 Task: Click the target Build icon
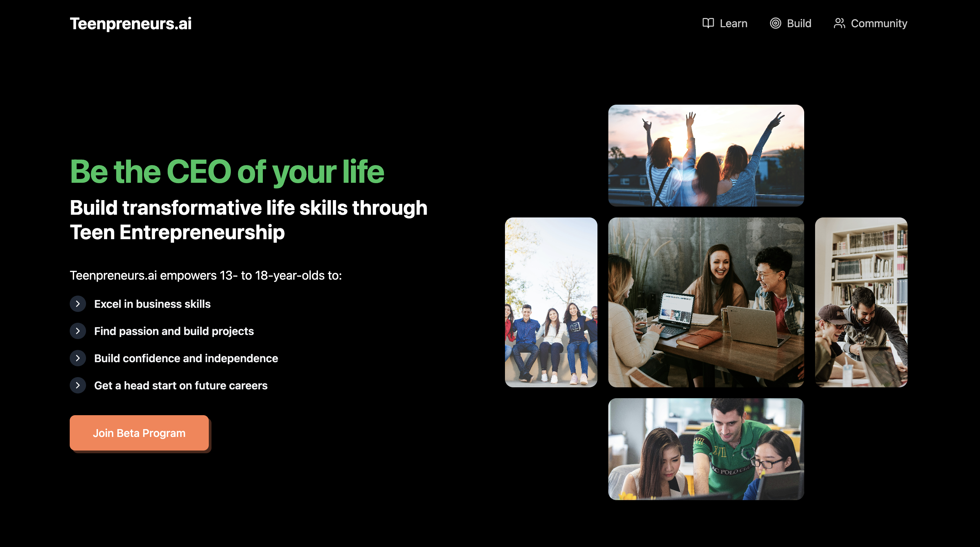click(x=775, y=23)
